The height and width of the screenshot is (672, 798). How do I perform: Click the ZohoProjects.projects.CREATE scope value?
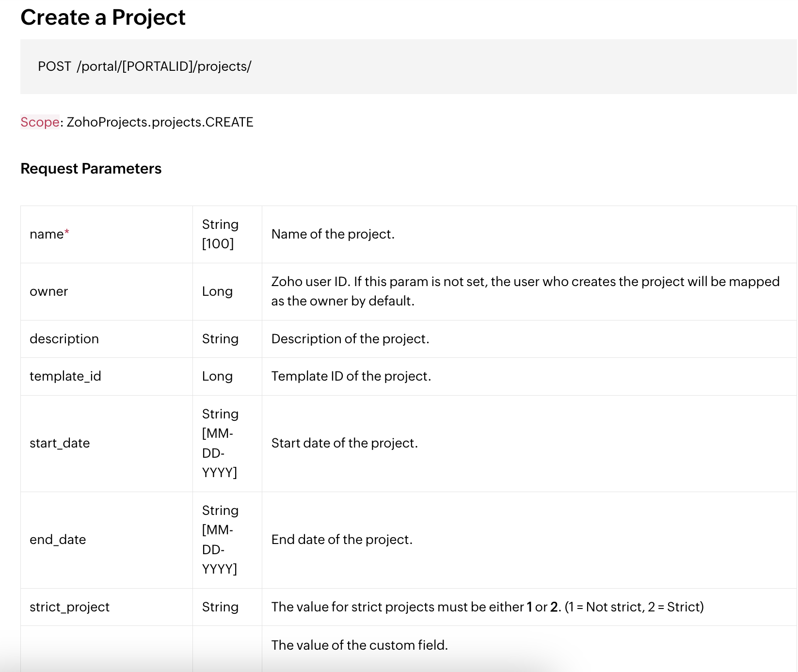160,122
